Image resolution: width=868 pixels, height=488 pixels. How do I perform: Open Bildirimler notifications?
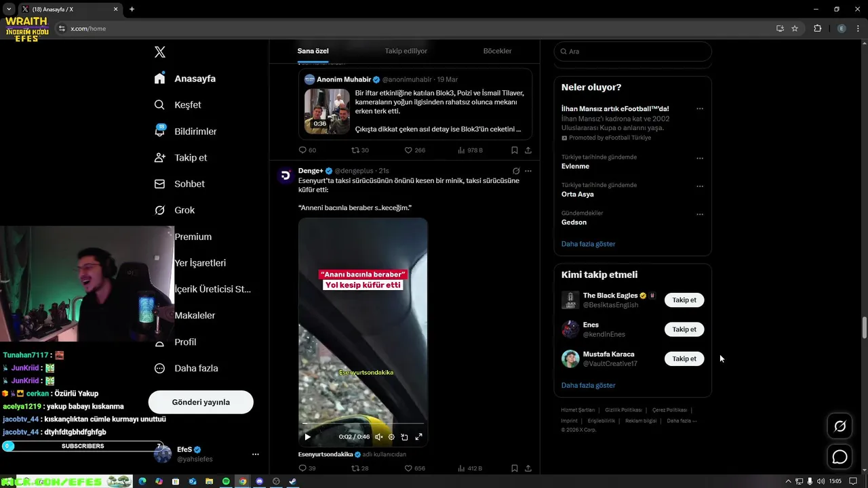coord(185,131)
